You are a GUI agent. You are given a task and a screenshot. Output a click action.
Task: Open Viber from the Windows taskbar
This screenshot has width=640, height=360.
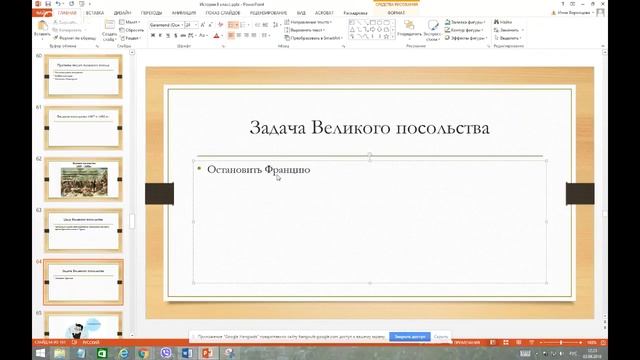(166, 353)
